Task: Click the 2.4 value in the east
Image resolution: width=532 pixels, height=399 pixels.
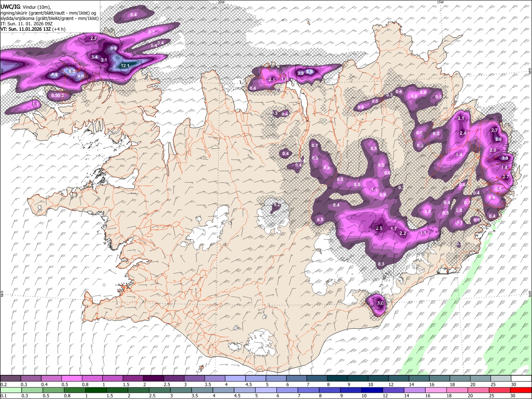Action: [x=463, y=133]
